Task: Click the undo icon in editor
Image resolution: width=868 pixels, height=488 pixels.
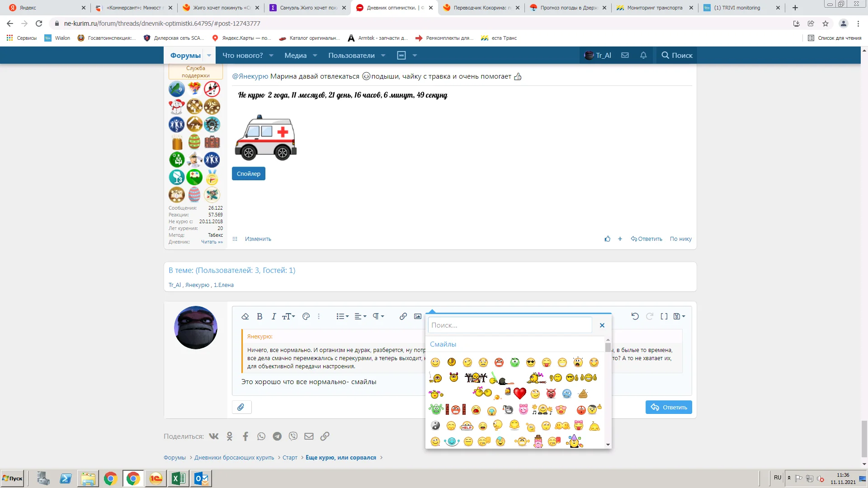Action: 635,316
